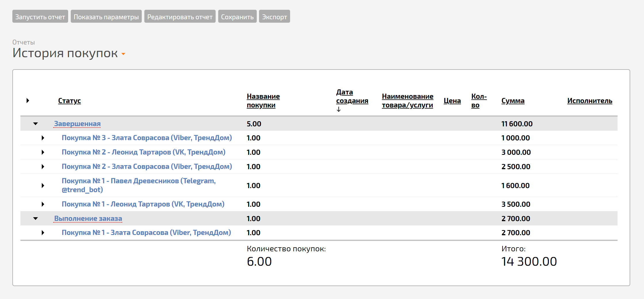Select the Количество покупок 6.00 value
Image resolution: width=644 pixels, height=299 pixels.
tap(259, 262)
